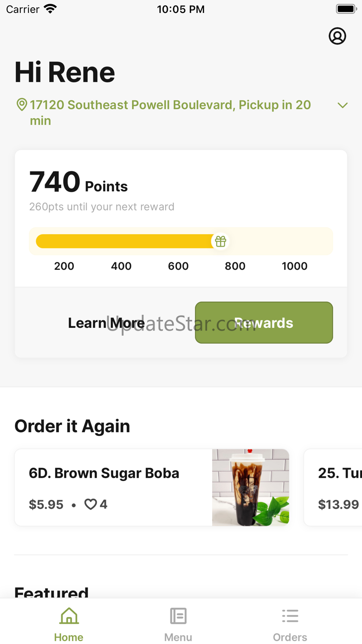Tap the Learn More button
The width and height of the screenshot is (362, 644).
click(x=106, y=323)
